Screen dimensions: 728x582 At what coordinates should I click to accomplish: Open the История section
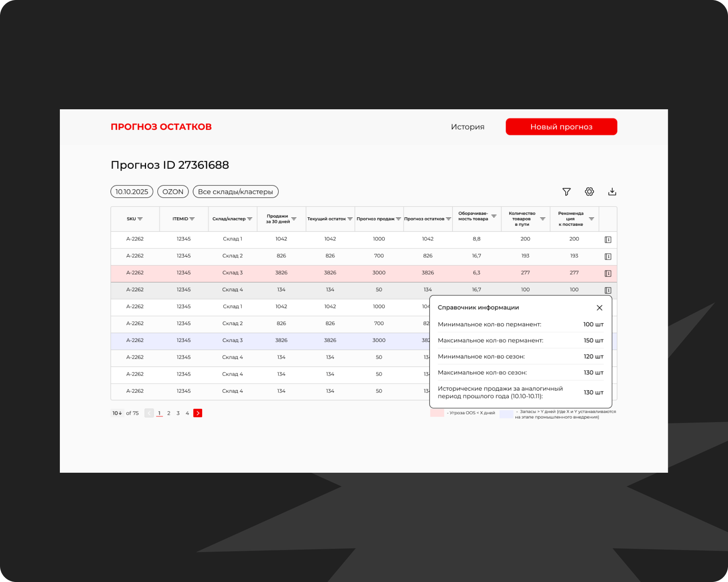(x=468, y=127)
